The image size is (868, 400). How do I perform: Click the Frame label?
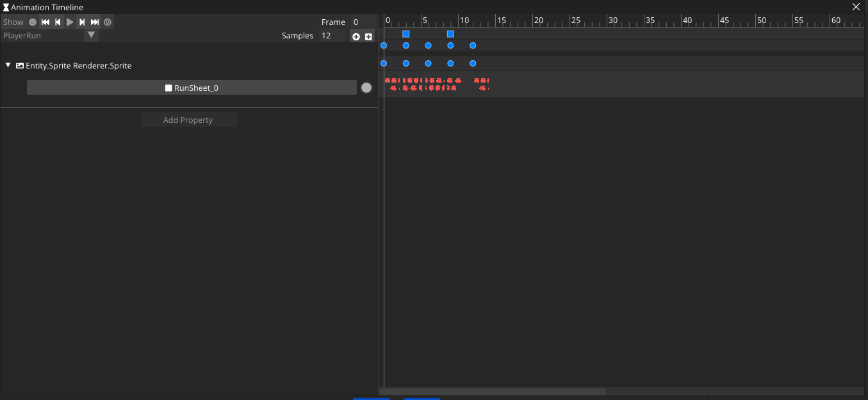click(333, 22)
